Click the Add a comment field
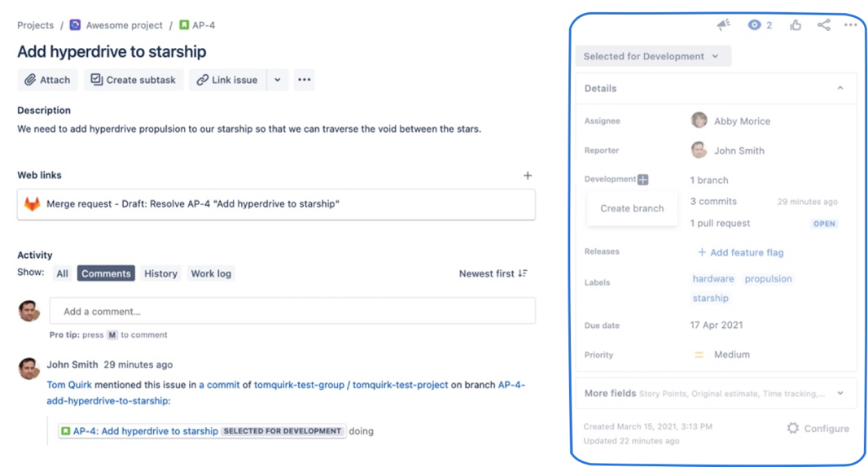 click(292, 311)
